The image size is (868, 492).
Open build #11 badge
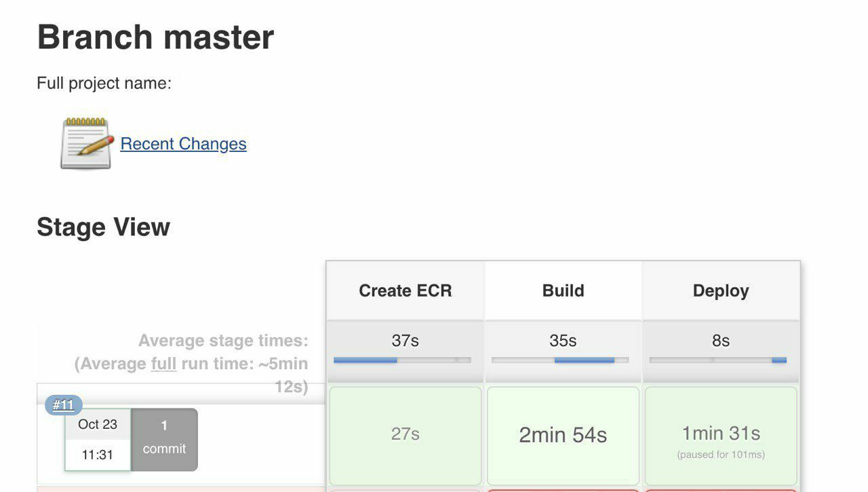pyautogui.click(x=64, y=405)
